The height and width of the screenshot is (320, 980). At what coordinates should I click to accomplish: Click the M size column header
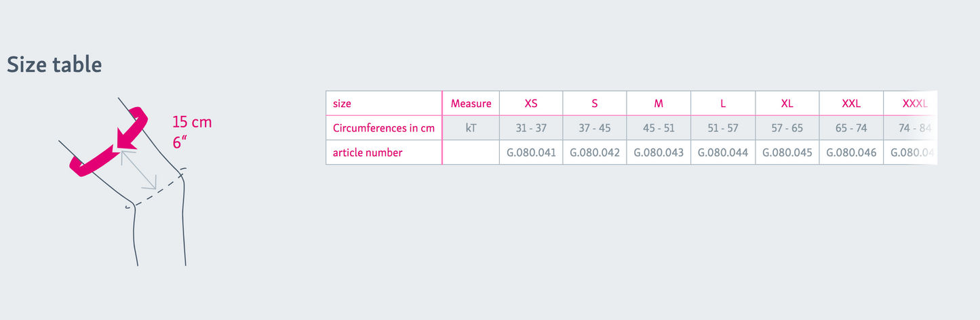659,104
